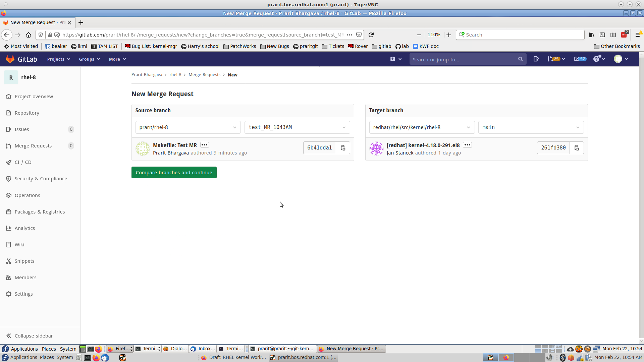644x362 pixels.
Task: Open target branch main dropdown
Action: pyautogui.click(x=531, y=127)
